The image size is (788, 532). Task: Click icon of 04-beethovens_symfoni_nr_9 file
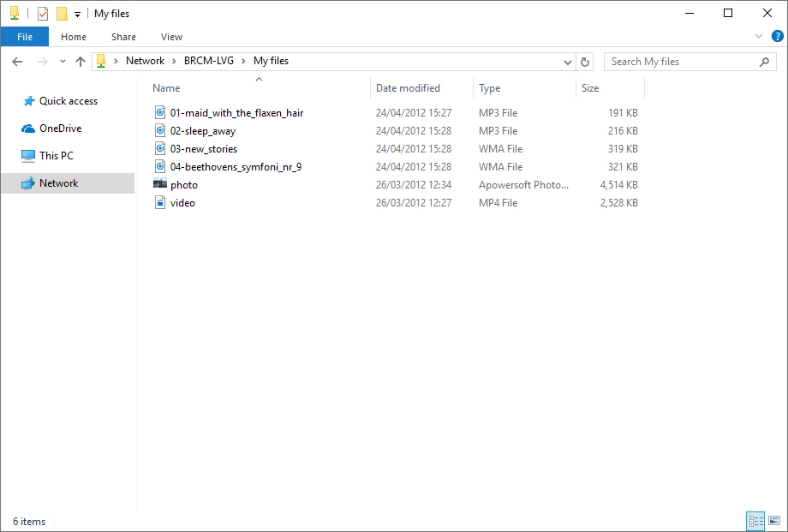point(160,166)
